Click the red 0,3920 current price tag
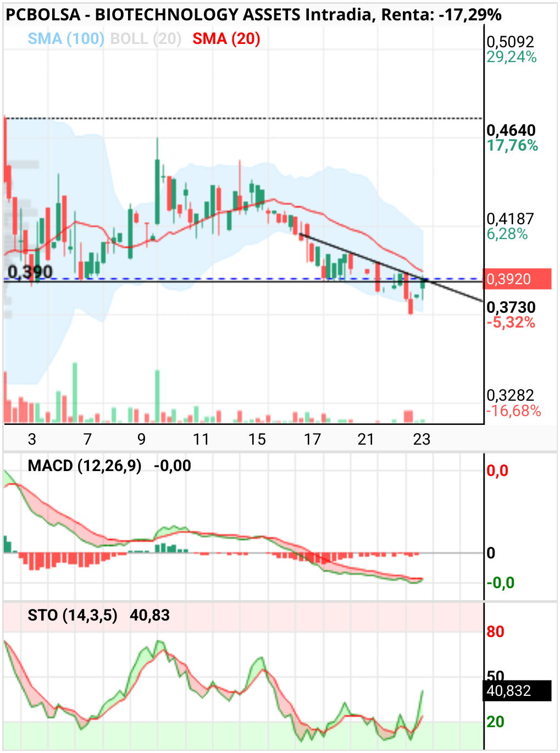The height and width of the screenshot is (753, 560). click(x=517, y=279)
